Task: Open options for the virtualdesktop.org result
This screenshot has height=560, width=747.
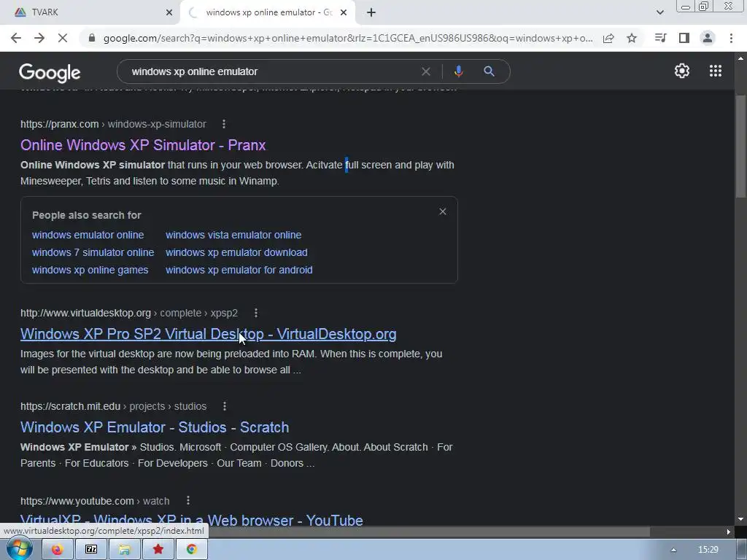Action: 256,313
